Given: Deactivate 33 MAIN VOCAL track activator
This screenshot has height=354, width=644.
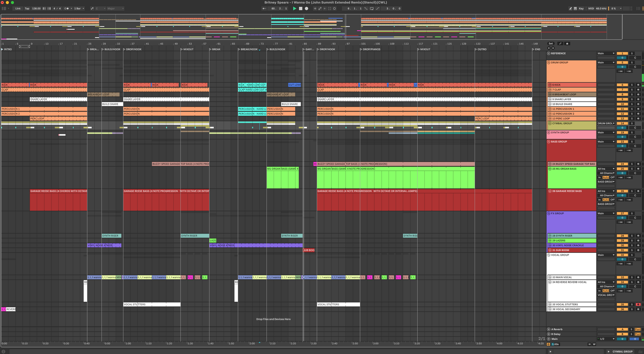Looking at the screenshot, I should point(622,277).
